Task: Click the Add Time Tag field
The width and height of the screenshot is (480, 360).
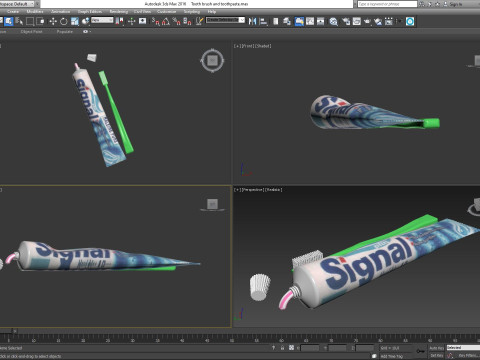Action: 392,356
